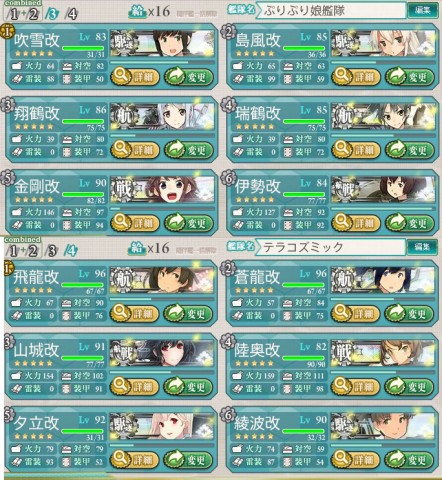The width and height of the screenshot is (442, 480).
Task: Click 金剛改 battleship banner portrait
Action: [x=162, y=190]
